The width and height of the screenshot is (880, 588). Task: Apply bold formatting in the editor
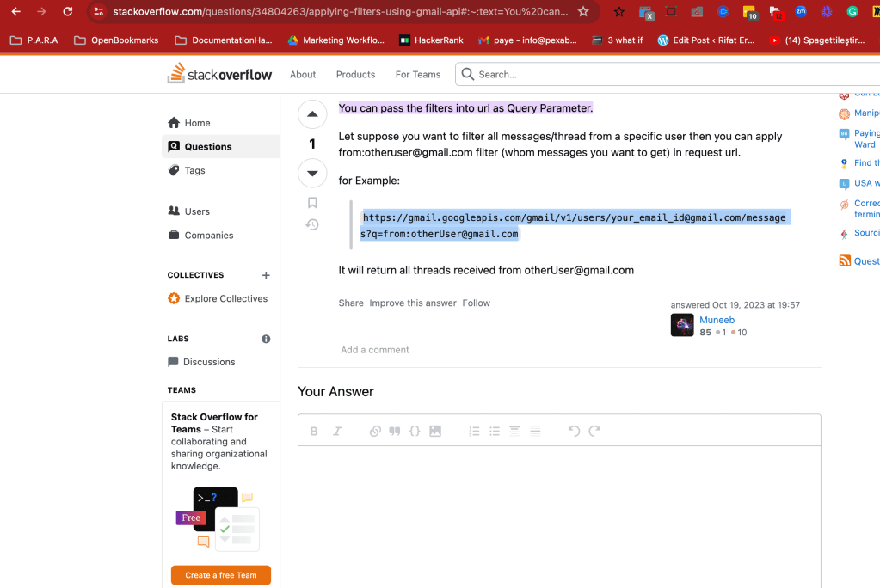[x=314, y=431]
